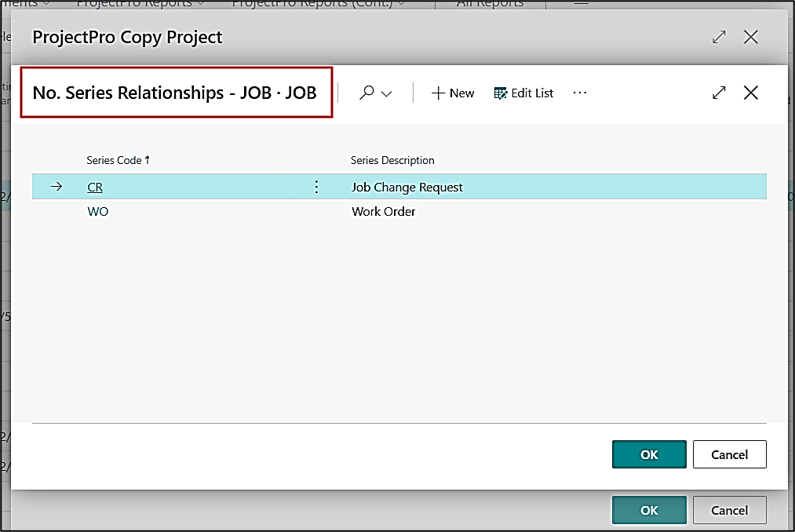Select the Job Change Request description cell

pos(407,188)
